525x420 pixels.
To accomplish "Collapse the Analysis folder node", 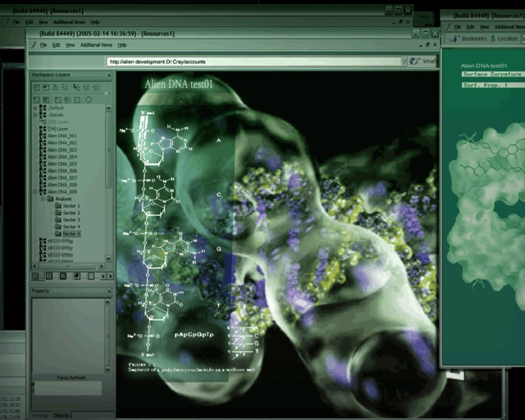I will pos(43,199).
